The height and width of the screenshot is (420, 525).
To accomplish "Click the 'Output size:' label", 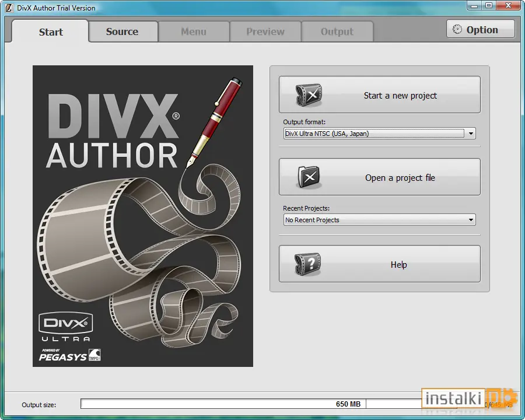I will pos(39,405).
